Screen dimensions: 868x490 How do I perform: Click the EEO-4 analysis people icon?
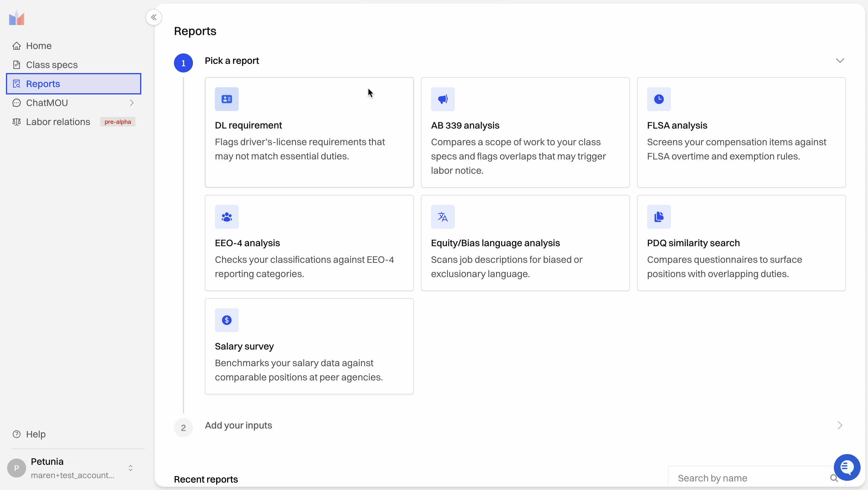226,217
